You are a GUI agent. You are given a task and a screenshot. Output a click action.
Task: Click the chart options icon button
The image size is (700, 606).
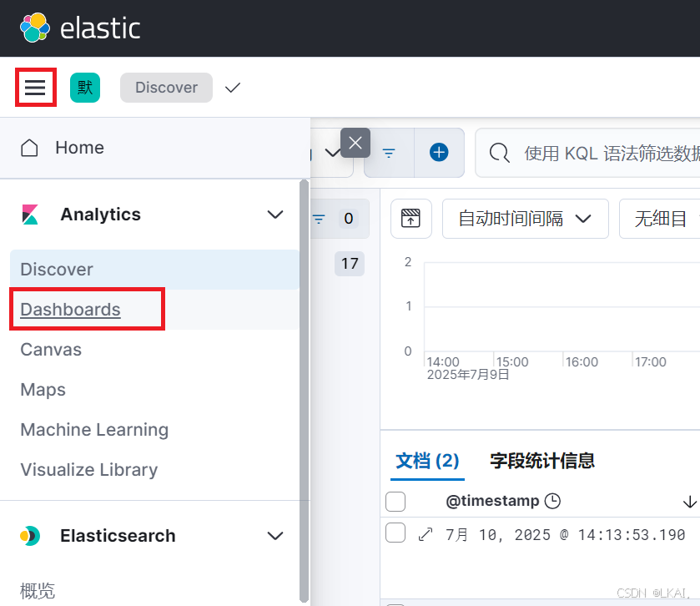[x=410, y=219]
